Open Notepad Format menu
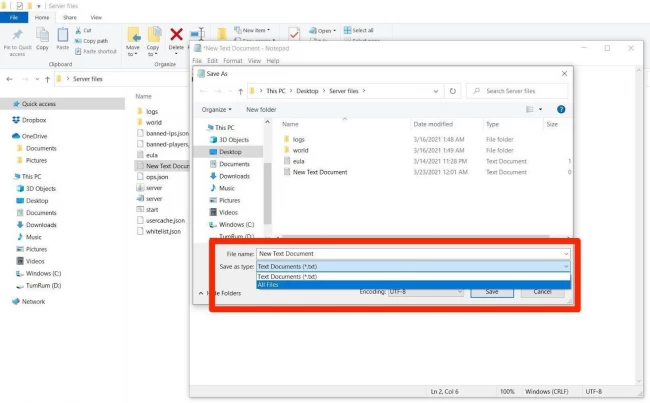Image resolution: width=650 pixels, height=403 pixels. (233, 61)
